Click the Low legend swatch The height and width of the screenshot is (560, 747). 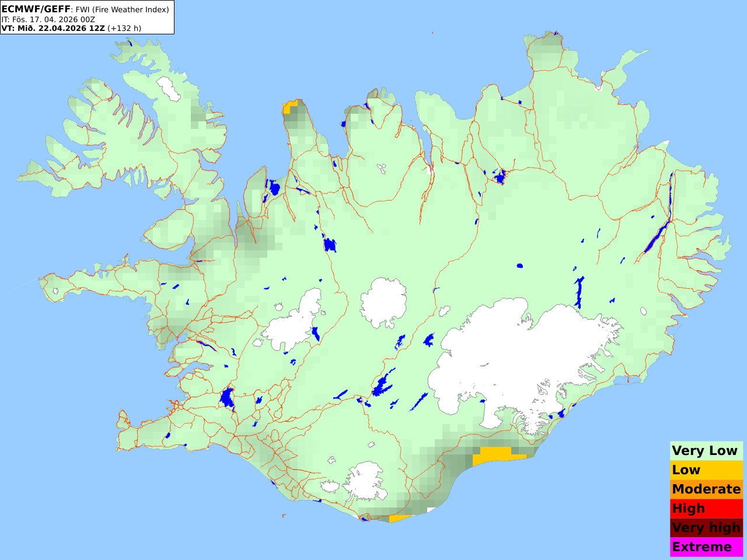tap(706, 470)
